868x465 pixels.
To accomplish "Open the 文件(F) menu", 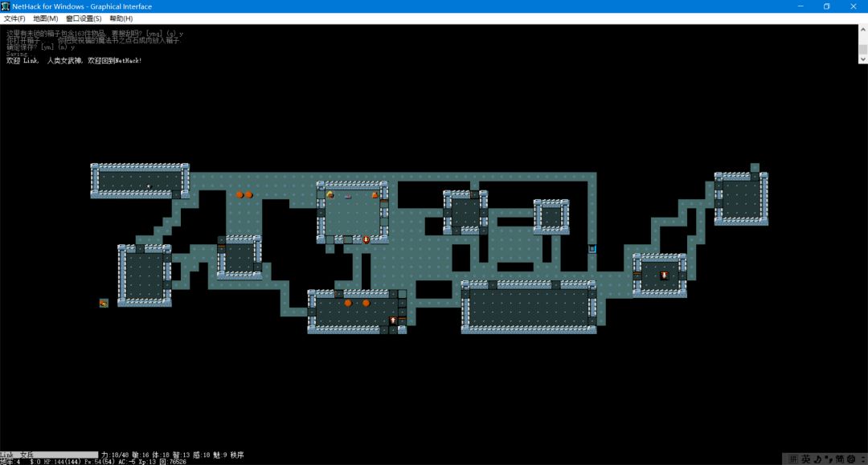I will click(x=14, y=18).
